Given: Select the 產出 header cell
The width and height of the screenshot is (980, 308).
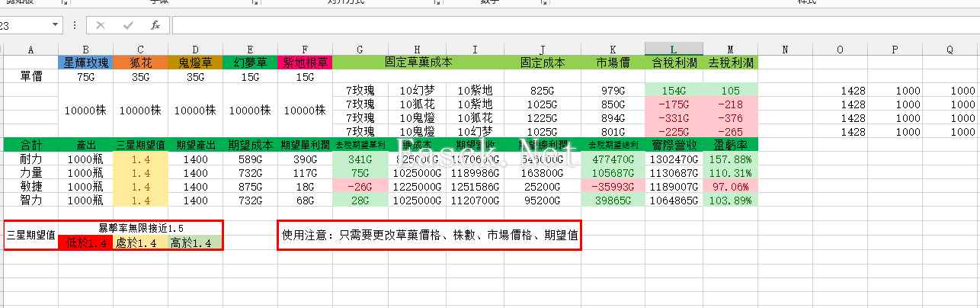Looking at the screenshot, I should (85, 145).
